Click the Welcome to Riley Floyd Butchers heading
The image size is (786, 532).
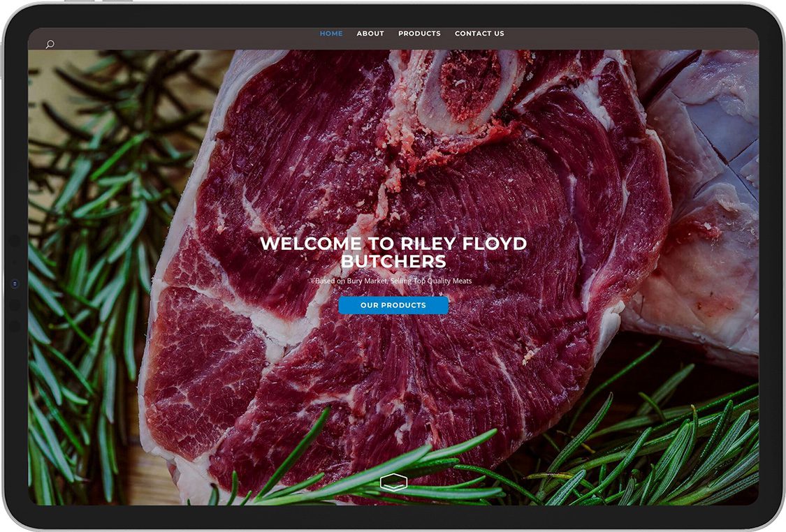393,252
